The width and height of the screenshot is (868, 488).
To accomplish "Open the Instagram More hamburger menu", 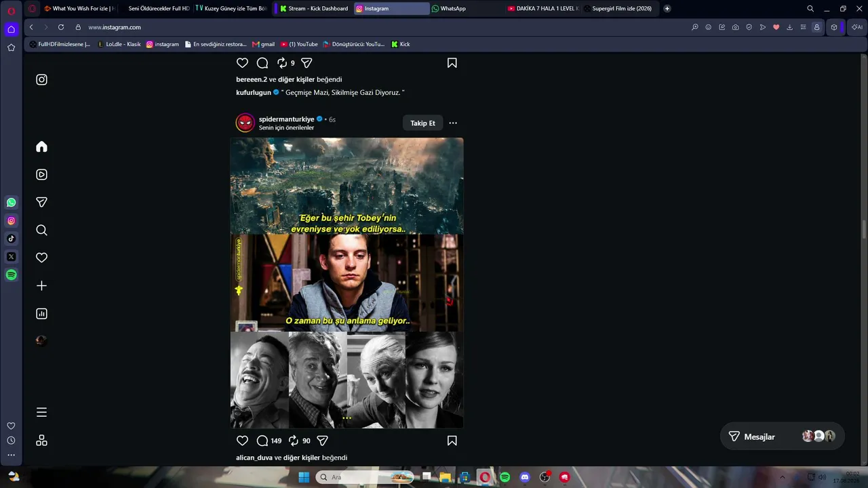I will click(x=41, y=412).
